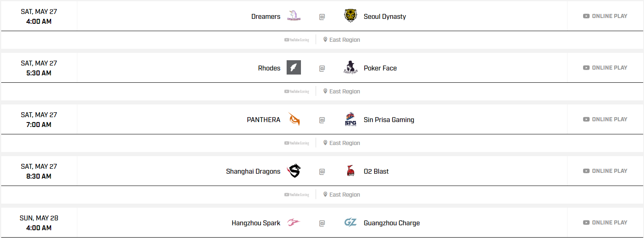Viewport: 644px width, 238px height.
Task: Open Online Play for Hangzhou Spark match
Action: point(605,223)
